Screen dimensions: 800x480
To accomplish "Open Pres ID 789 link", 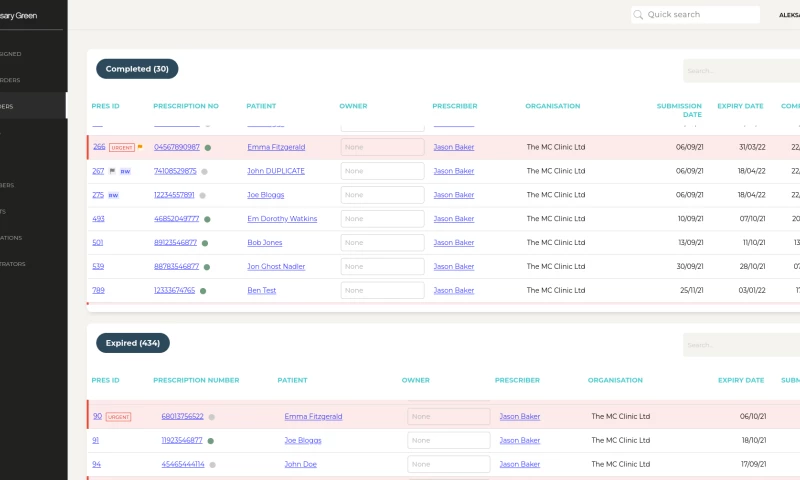I will 98,291.
